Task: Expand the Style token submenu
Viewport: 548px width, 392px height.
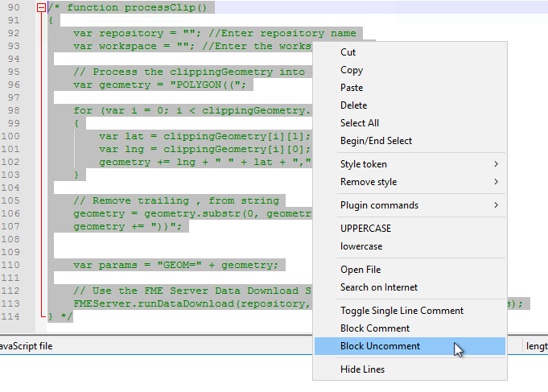Action: pos(363,164)
